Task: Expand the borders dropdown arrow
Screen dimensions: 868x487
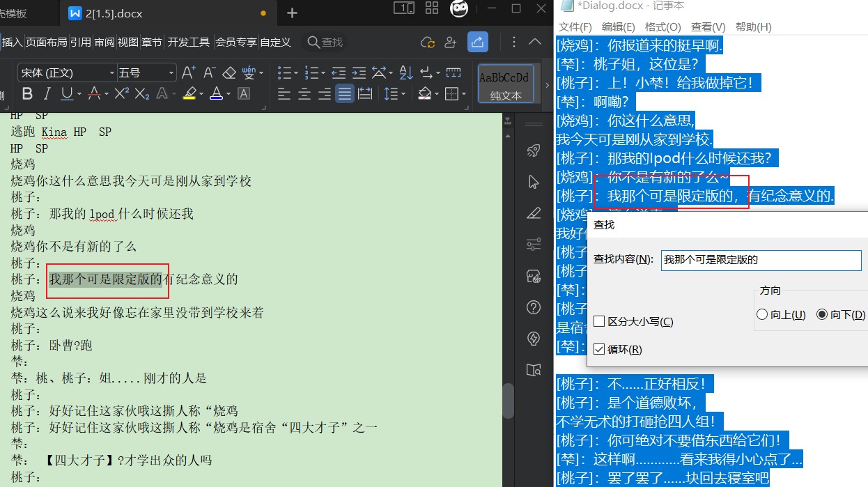Action: [x=464, y=94]
